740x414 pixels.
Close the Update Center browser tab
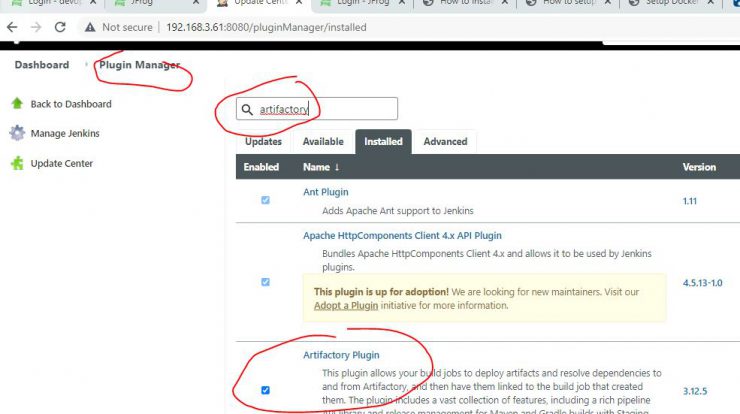299,3
